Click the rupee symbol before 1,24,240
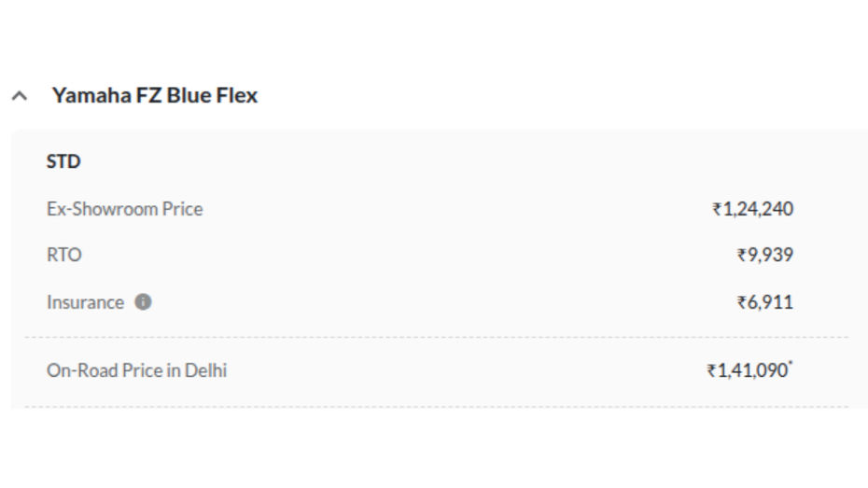 coord(717,209)
